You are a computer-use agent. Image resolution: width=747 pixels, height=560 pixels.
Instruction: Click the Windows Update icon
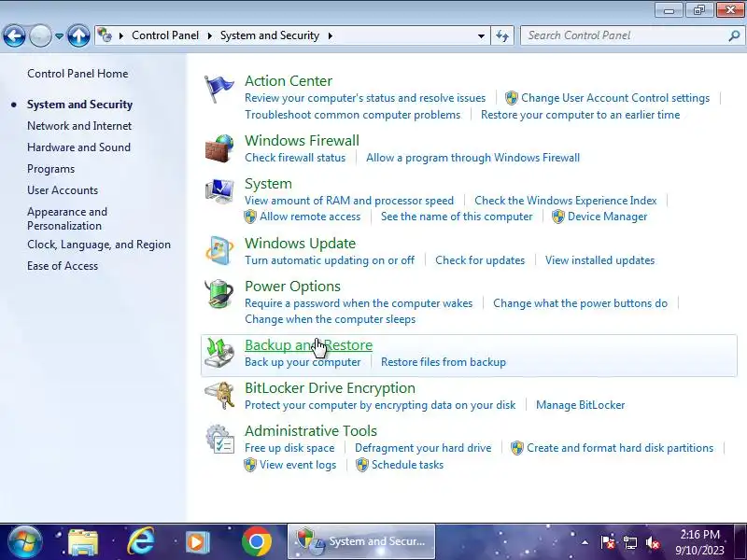pos(219,250)
